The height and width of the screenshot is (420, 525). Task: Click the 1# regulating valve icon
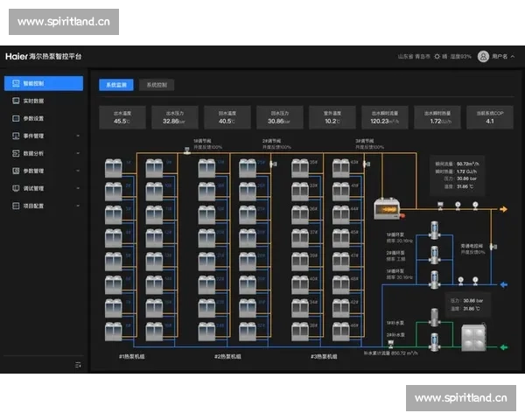click(187, 150)
